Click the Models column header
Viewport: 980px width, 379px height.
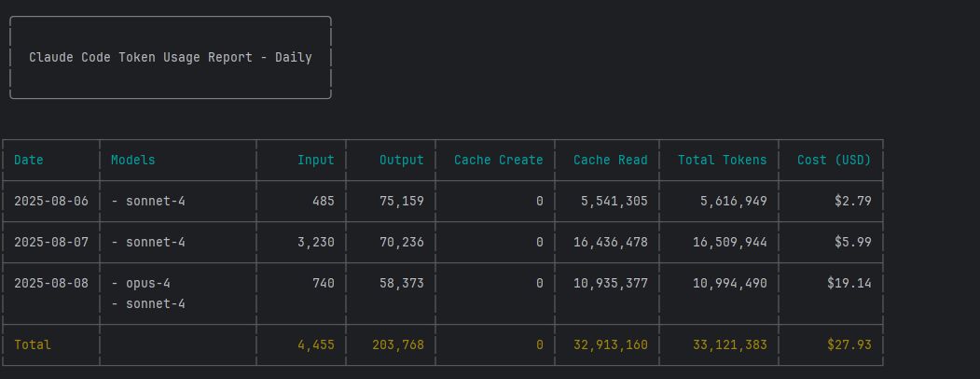click(x=133, y=160)
